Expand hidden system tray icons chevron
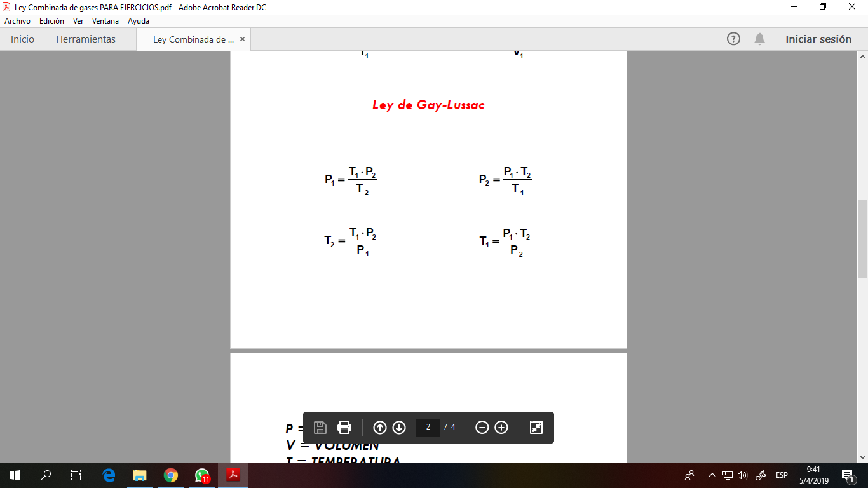 [712, 475]
